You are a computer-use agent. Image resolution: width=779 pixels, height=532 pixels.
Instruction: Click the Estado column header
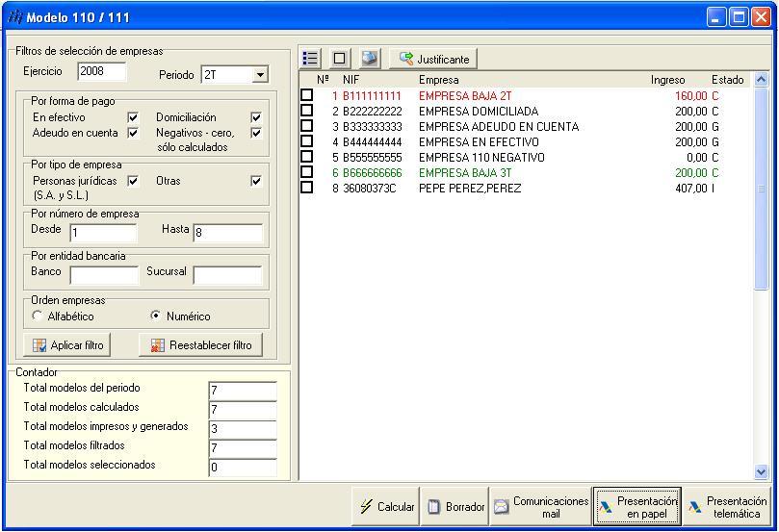[x=727, y=80]
